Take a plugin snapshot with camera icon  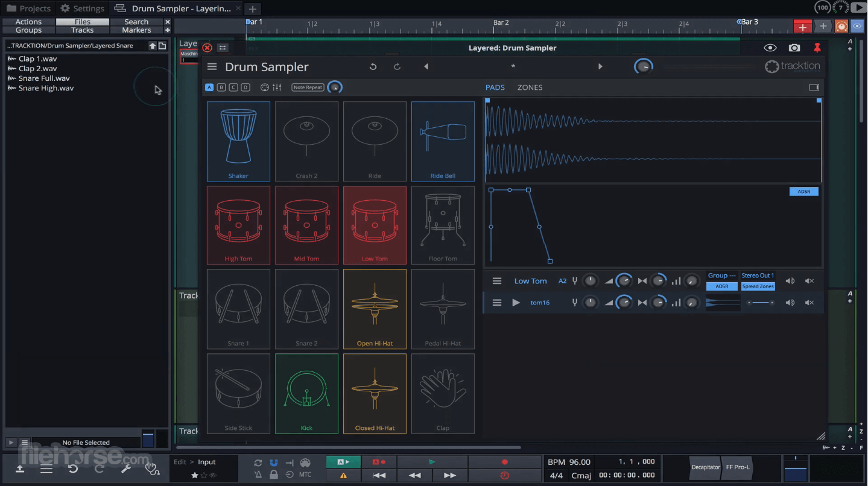point(794,48)
